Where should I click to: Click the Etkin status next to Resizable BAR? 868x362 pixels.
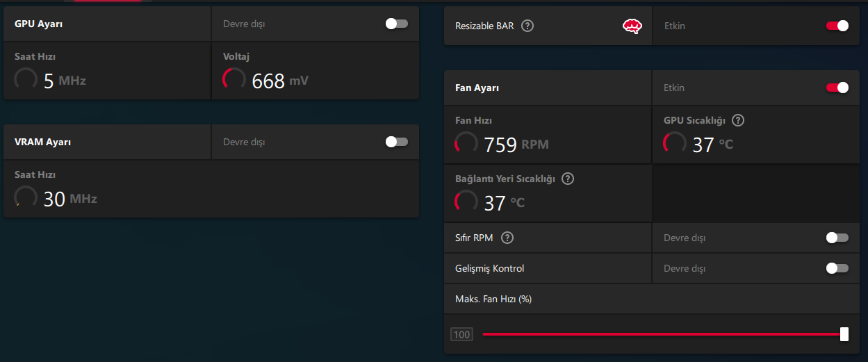pos(674,26)
